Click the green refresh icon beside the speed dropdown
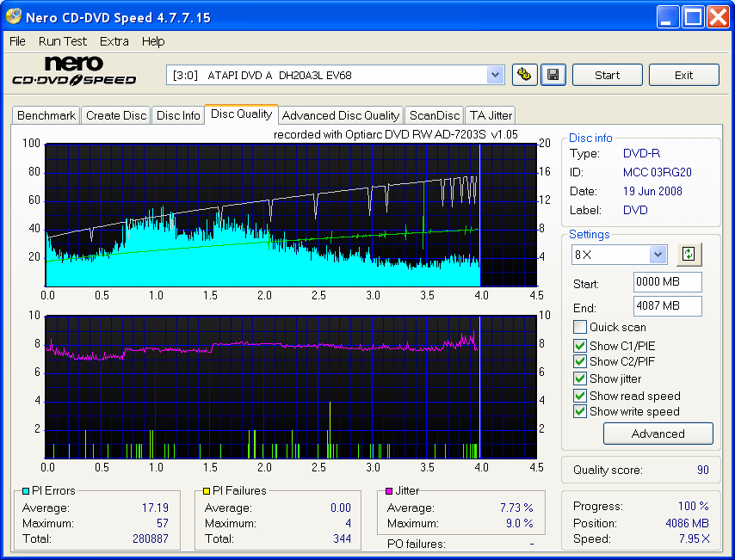The height and width of the screenshot is (560, 735). 689,254
